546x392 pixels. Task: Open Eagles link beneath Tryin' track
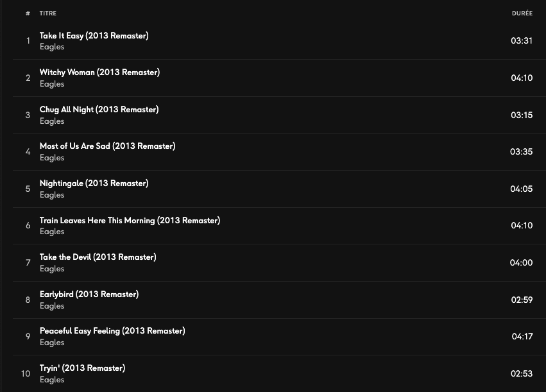point(52,380)
